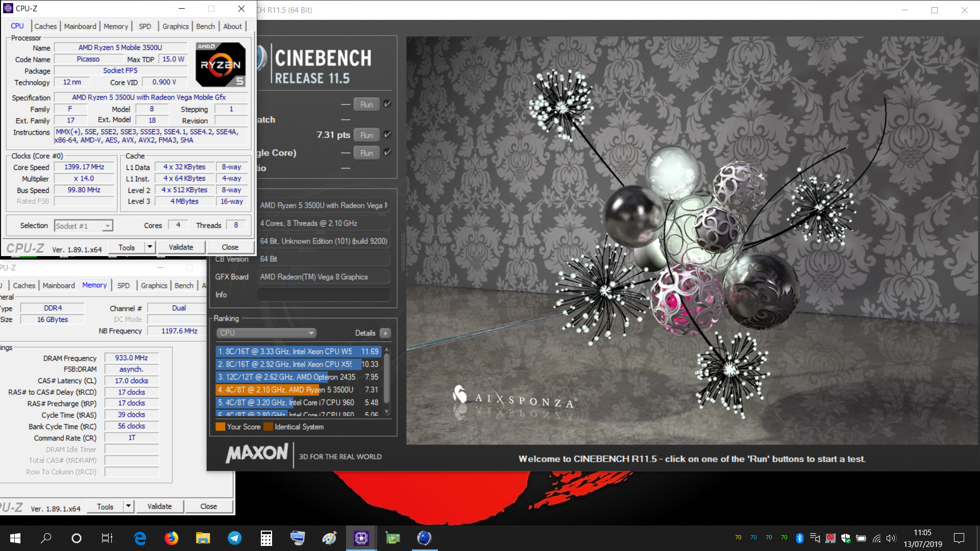Open Bench tab in lower CPU-Z window
The width and height of the screenshot is (980, 551).
point(184,286)
